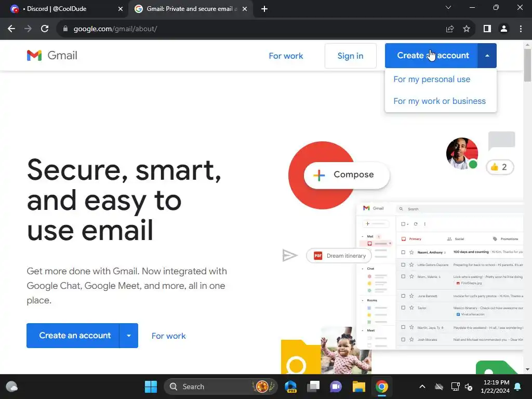Click the address bar URL
This screenshot has height=399, width=532.
tap(115, 29)
